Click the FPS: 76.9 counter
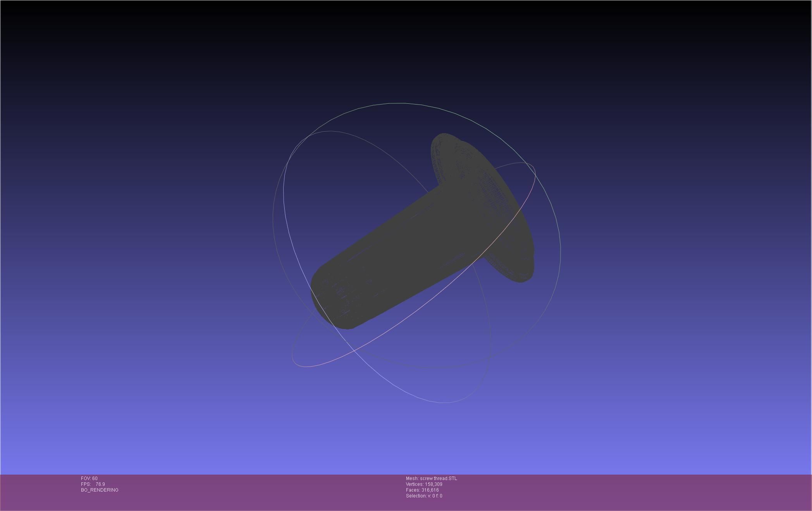The image size is (812, 511). pyautogui.click(x=93, y=484)
